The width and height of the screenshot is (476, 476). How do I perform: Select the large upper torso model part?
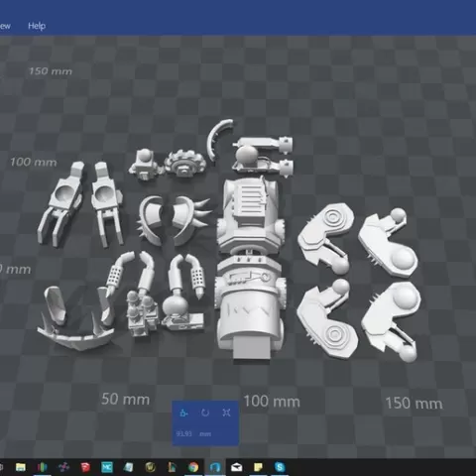click(x=251, y=215)
